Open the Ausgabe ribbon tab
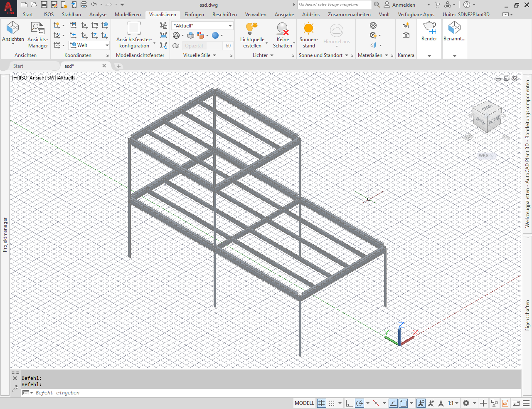532x409 pixels. (x=284, y=14)
